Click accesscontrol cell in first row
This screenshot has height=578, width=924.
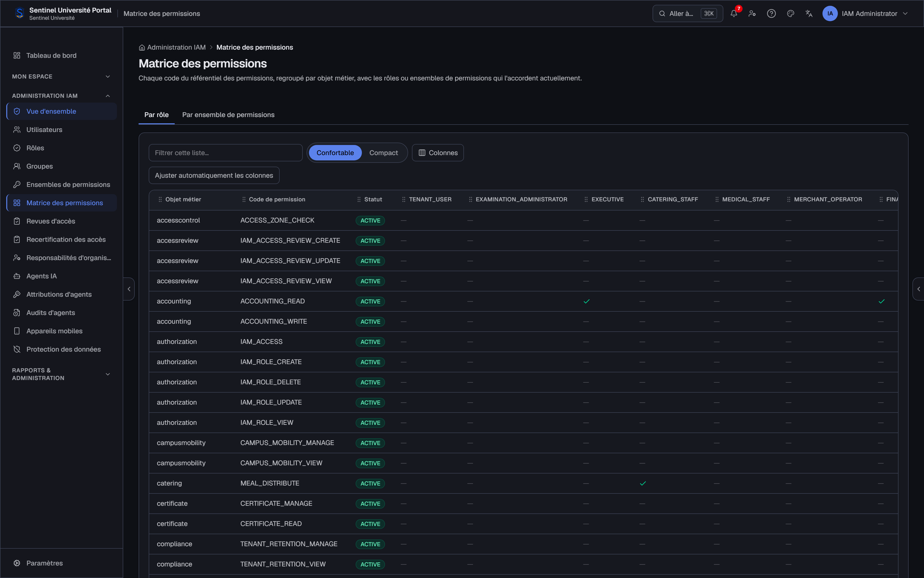coord(178,220)
